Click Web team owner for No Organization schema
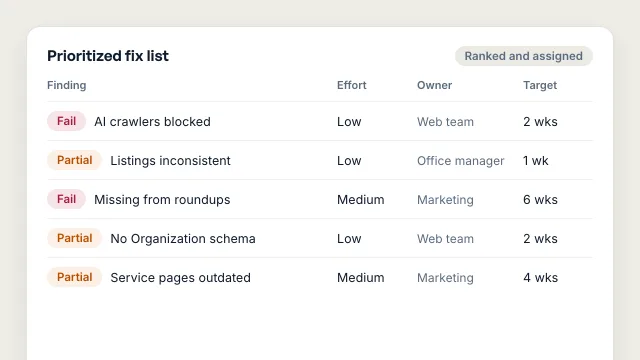This screenshot has width=640, height=360. 445,238
